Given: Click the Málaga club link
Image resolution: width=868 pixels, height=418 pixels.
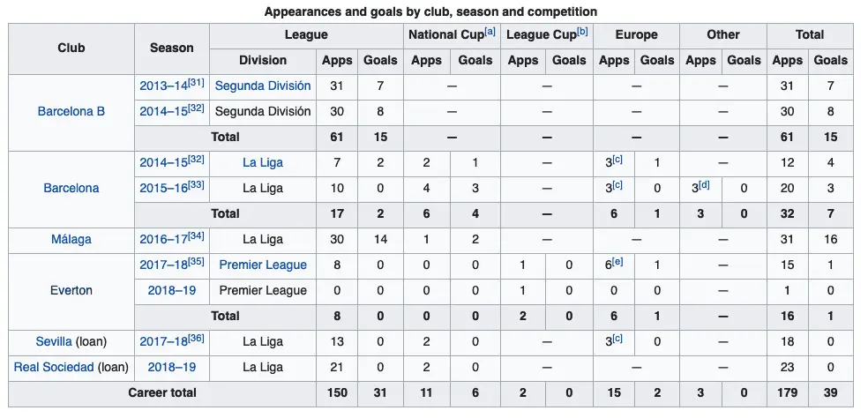Looking at the screenshot, I should 71,239.
